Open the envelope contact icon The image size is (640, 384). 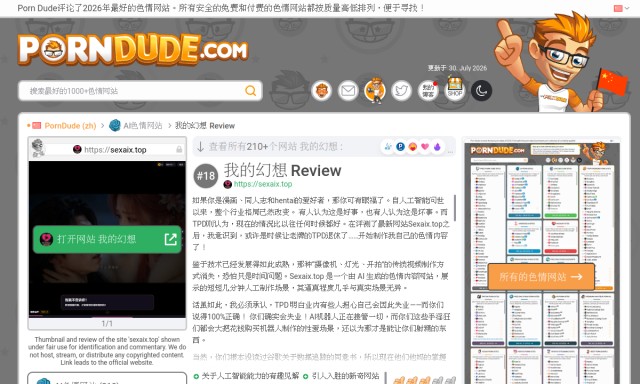click(x=348, y=91)
